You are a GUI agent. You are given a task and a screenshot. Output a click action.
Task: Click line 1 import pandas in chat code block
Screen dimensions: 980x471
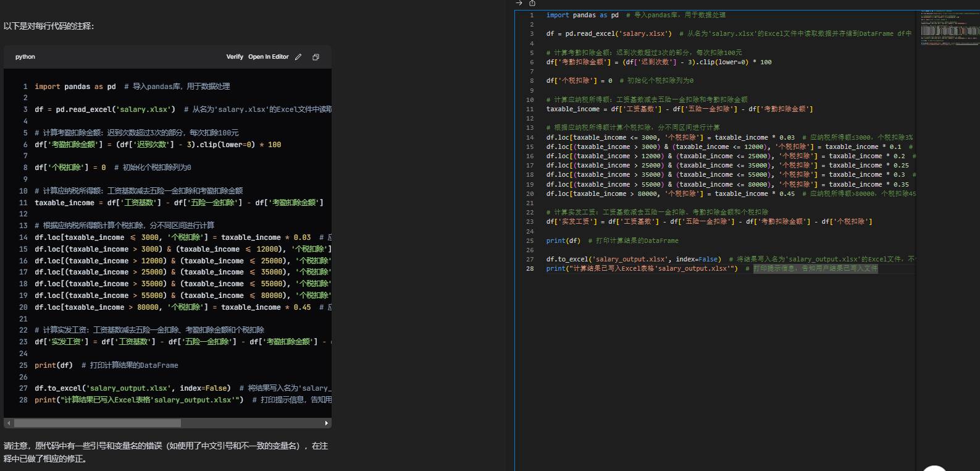click(132, 87)
